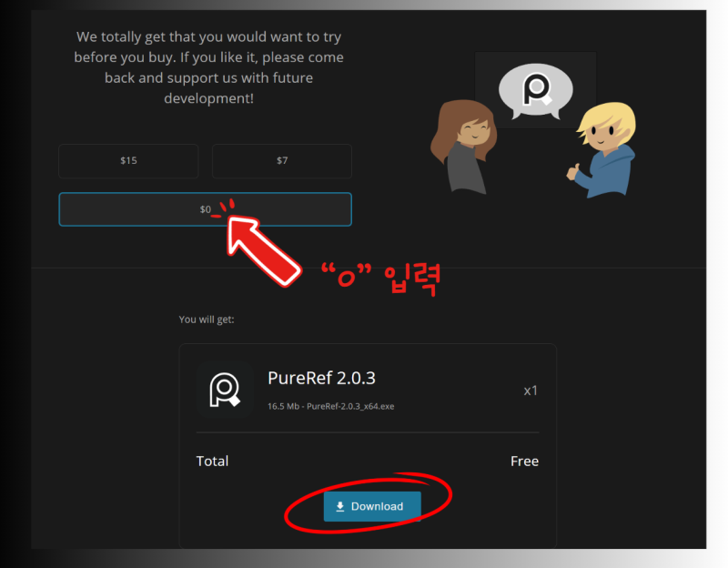
Task: Click the "x1" quantity label
Action: click(x=531, y=390)
